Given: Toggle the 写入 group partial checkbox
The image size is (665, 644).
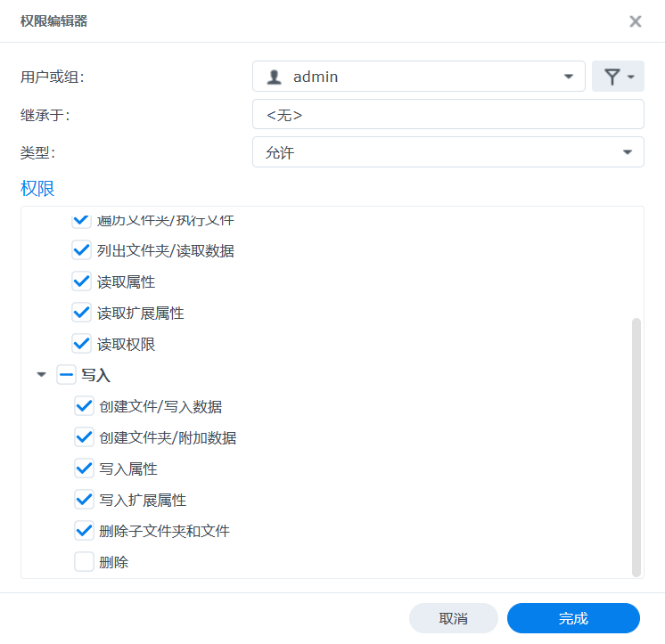Looking at the screenshot, I should click(66, 374).
